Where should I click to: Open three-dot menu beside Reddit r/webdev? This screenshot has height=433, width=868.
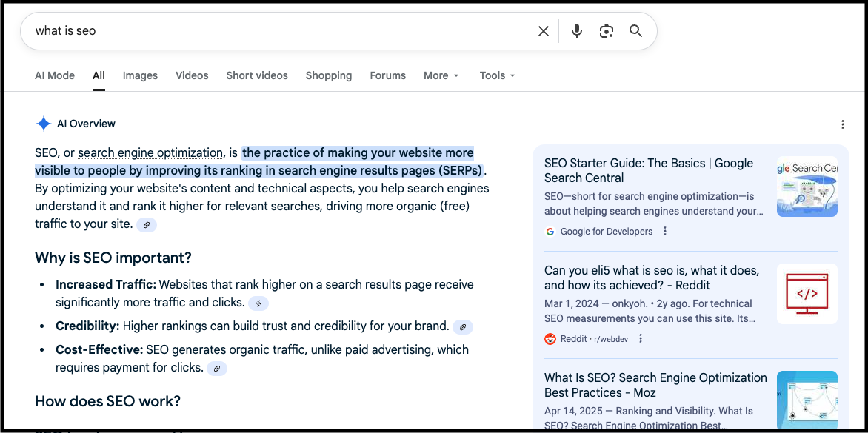[641, 339]
